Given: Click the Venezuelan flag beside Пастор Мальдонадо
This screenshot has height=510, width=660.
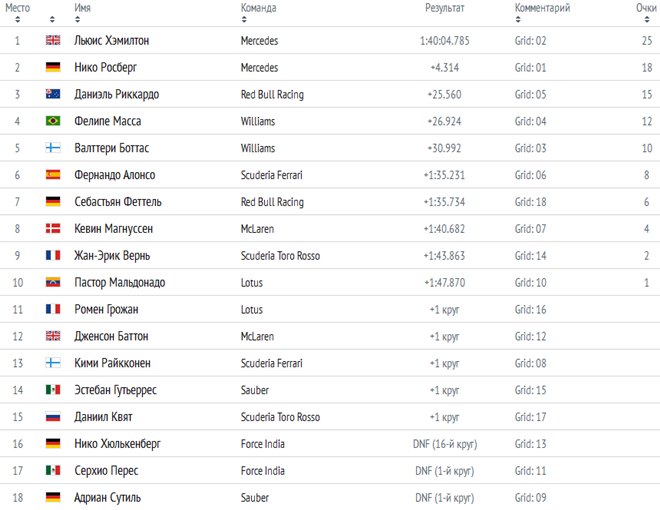Looking at the screenshot, I should pos(53,282).
